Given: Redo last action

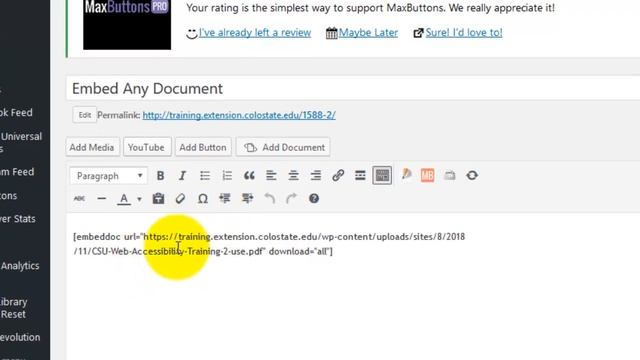Looking at the screenshot, I should pos(291,199).
